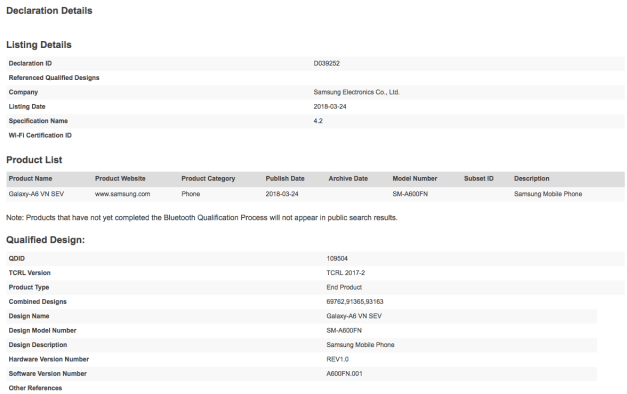Image resolution: width=627 pixels, height=394 pixels.
Task: Click the Declaration Details heading
Action: click(x=49, y=11)
